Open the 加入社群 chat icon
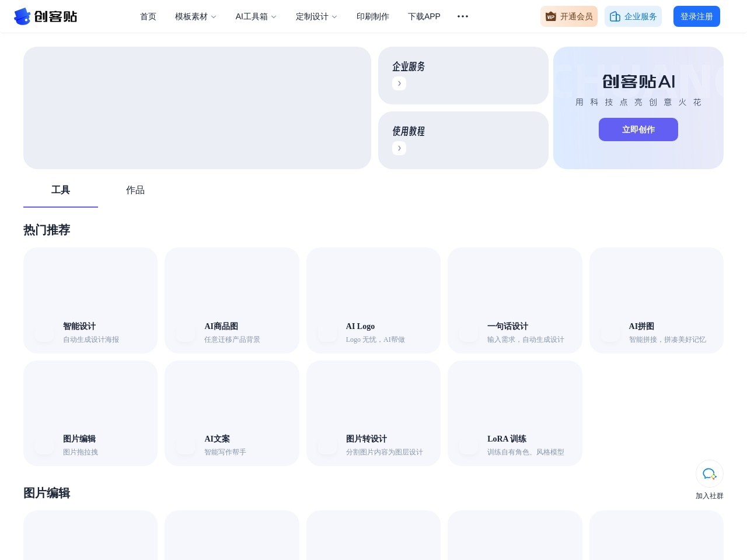Image resolution: width=747 pixels, height=560 pixels. [709, 474]
